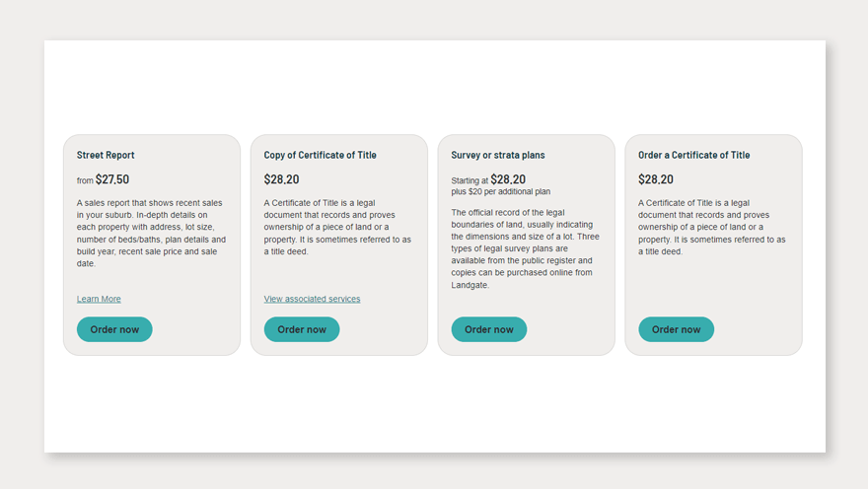Follow the View associated services link
The image size is (868, 489).
312,299
